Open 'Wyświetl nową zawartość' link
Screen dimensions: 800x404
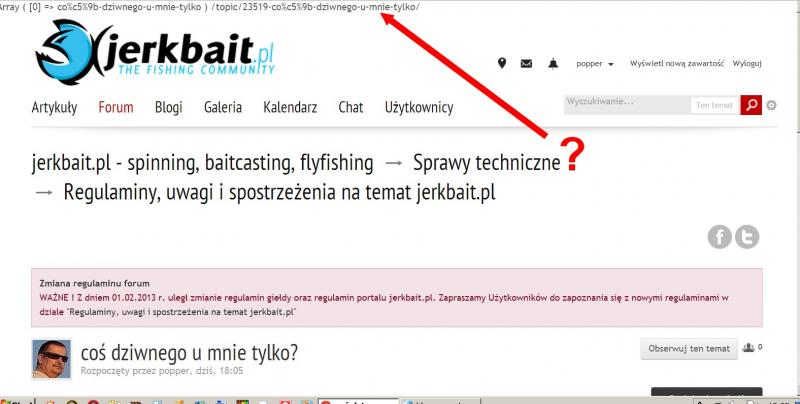coord(676,64)
